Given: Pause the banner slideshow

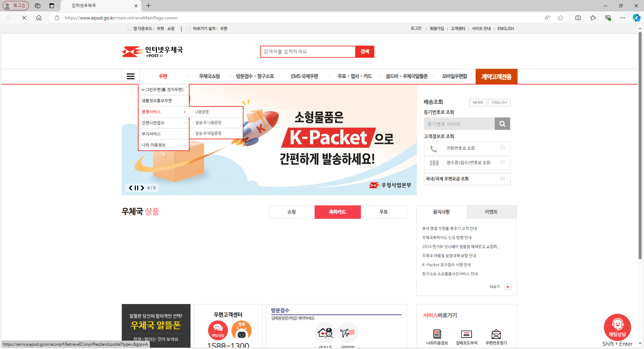Looking at the screenshot, I should (x=137, y=188).
